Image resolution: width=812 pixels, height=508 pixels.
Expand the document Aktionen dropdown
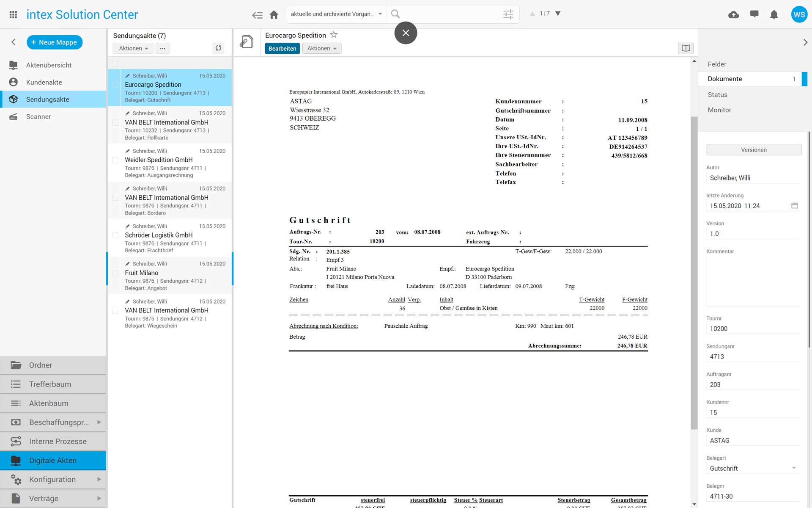pyautogui.click(x=321, y=49)
